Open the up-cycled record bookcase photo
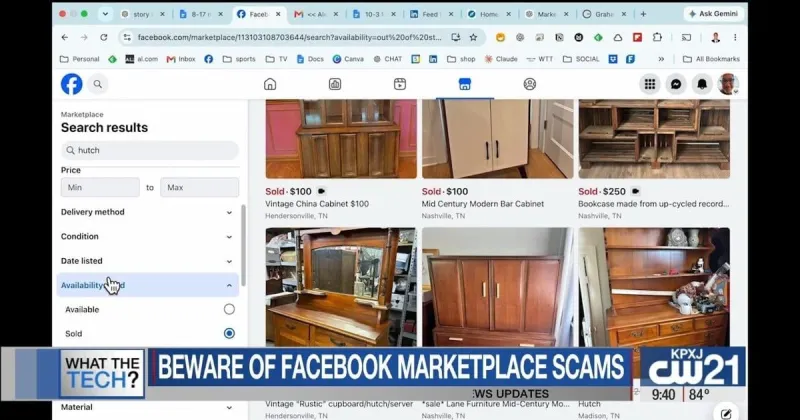Screen dimensions: 800x420 pos(654,139)
